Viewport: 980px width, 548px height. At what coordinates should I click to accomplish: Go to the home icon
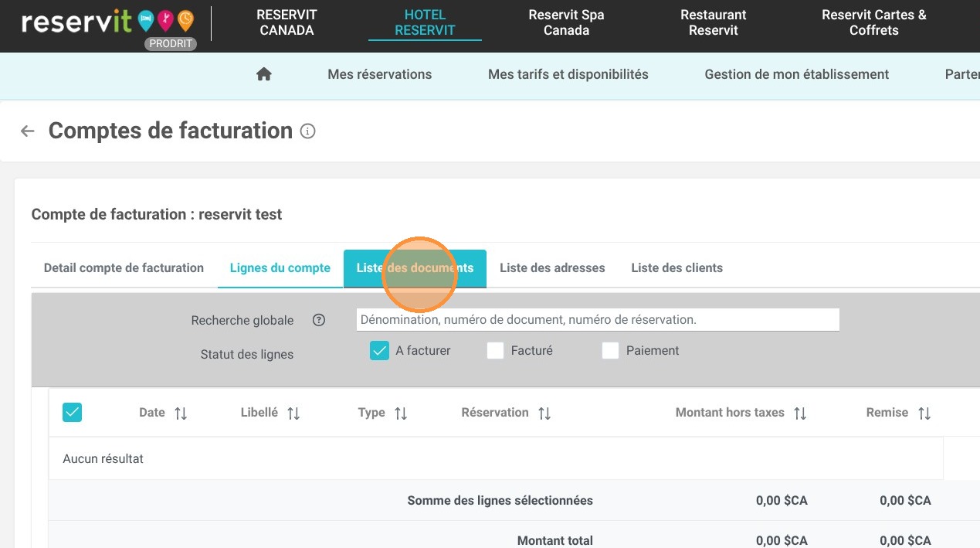point(264,74)
